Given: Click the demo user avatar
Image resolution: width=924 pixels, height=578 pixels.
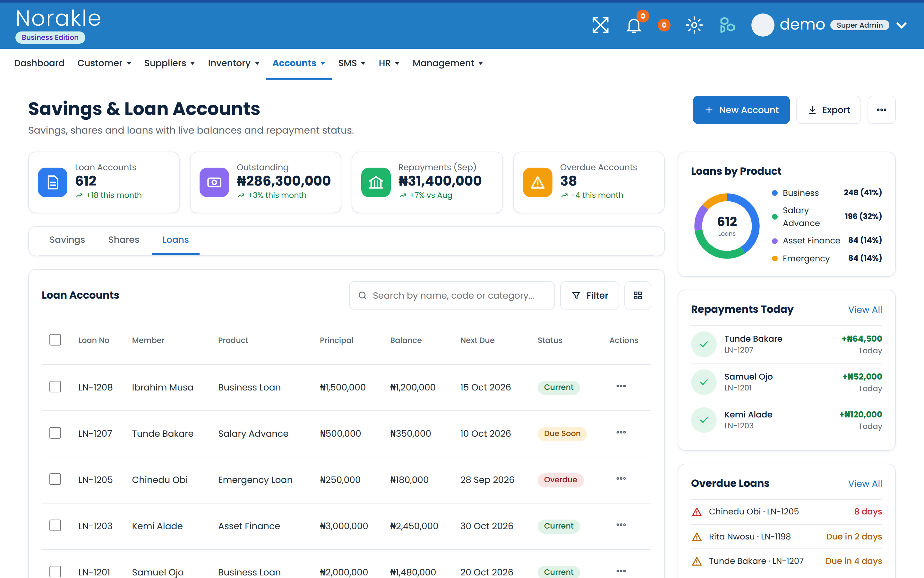Looking at the screenshot, I should pos(763,25).
